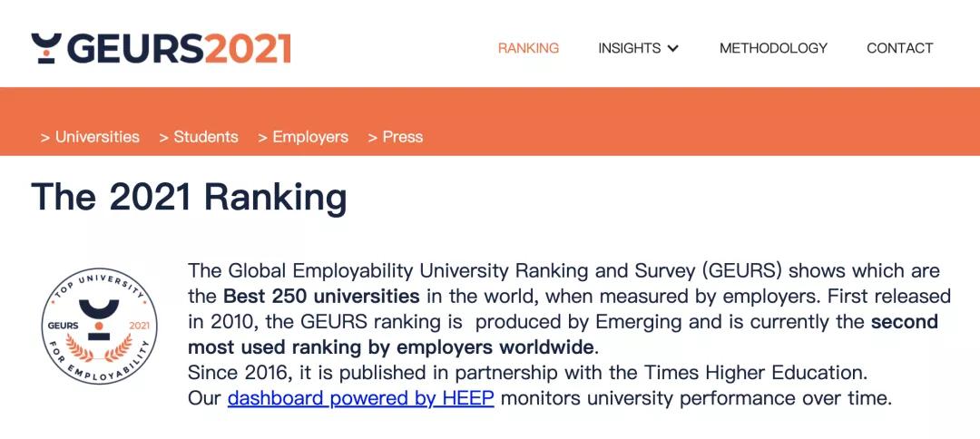Follow the dashboard powered by HEEP link
The height and width of the screenshot is (439, 980).
pos(360,398)
